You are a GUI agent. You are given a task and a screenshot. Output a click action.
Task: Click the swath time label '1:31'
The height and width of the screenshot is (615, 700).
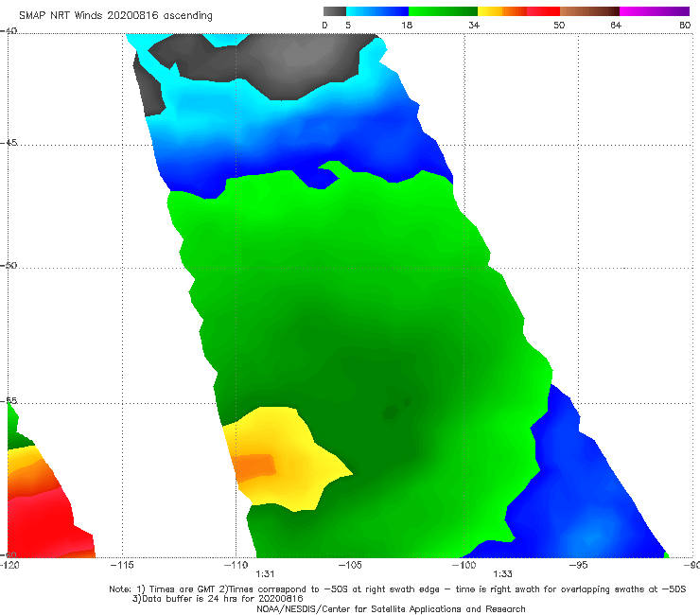click(265, 574)
